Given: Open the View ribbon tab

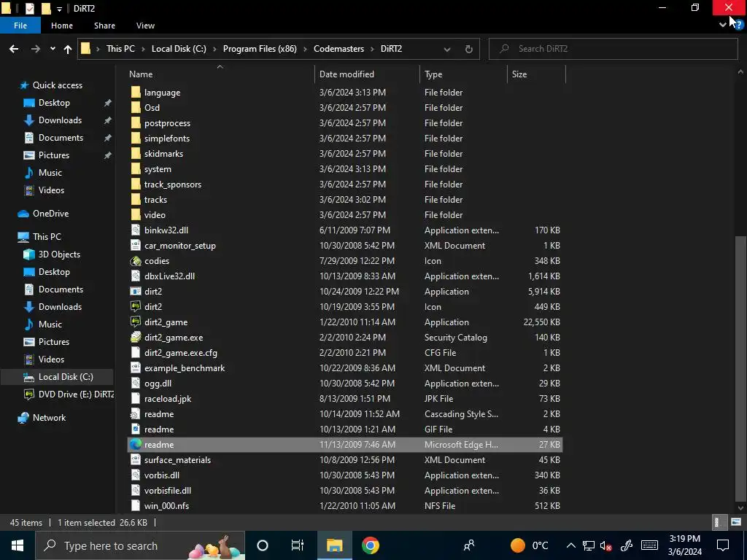Looking at the screenshot, I should pos(145,26).
